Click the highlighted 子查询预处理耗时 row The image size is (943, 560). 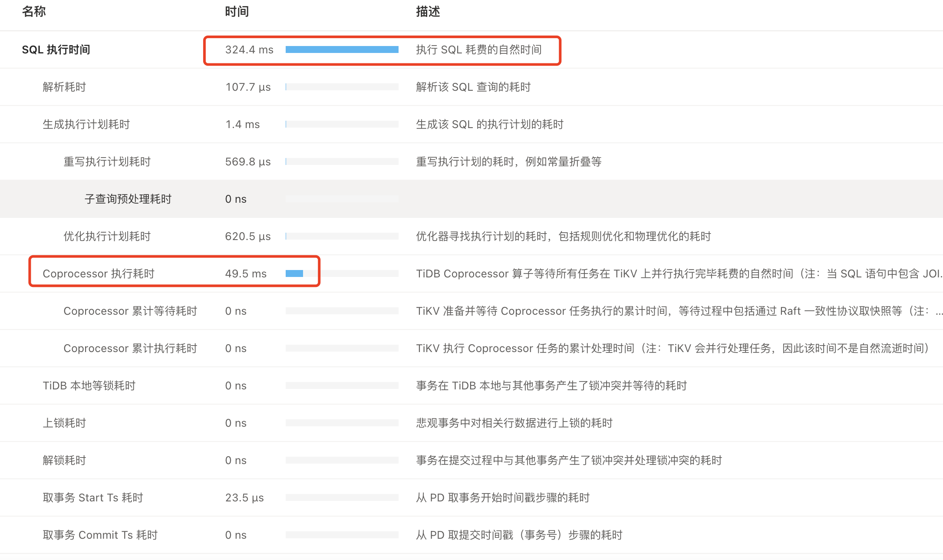point(128,199)
